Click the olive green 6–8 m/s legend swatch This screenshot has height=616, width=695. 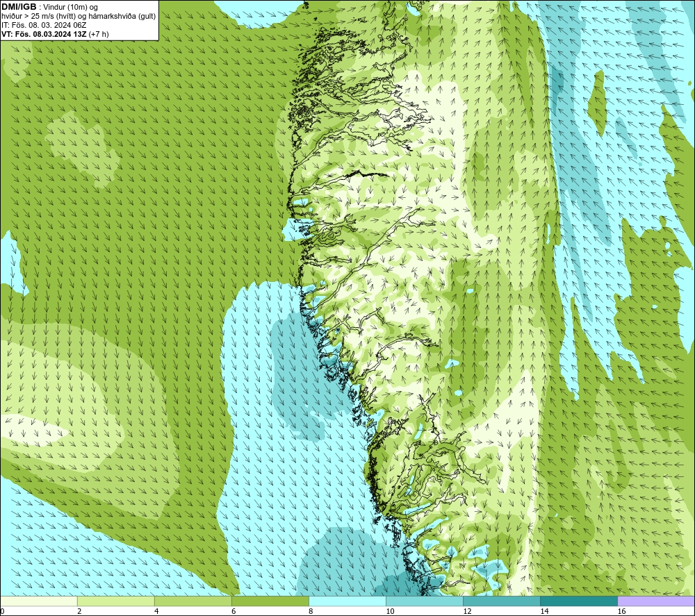tap(270, 601)
